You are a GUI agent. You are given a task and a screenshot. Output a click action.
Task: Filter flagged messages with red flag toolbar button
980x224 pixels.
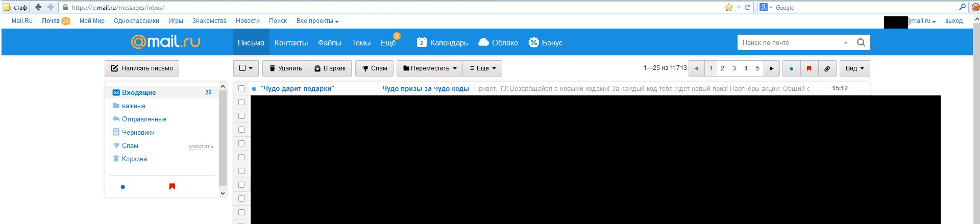pyautogui.click(x=809, y=68)
